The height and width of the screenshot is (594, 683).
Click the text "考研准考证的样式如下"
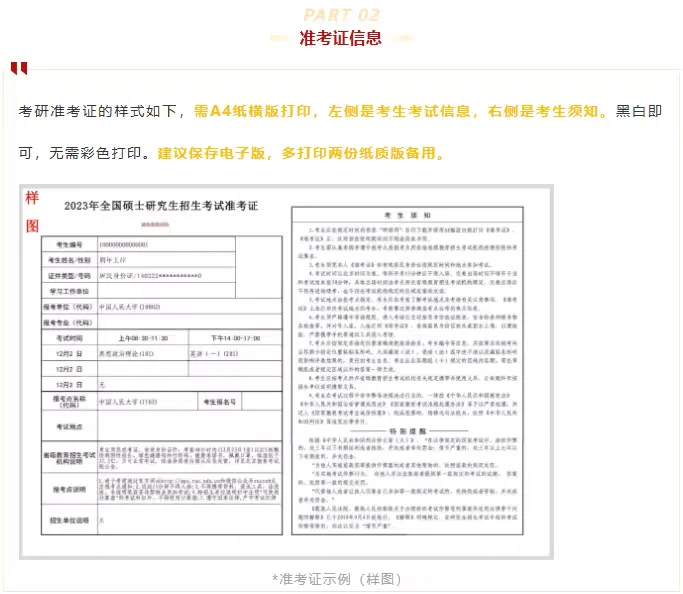tap(97, 111)
